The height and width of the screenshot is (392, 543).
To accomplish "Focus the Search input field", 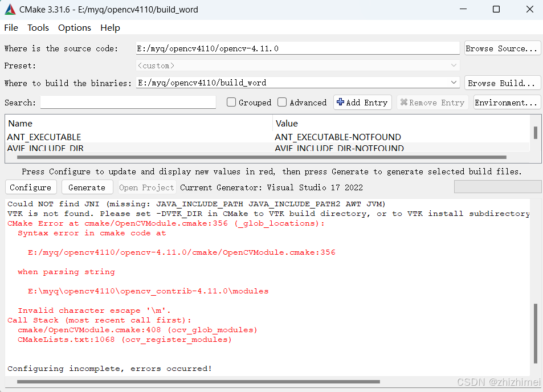I will pyautogui.click(x=128, y=102).
